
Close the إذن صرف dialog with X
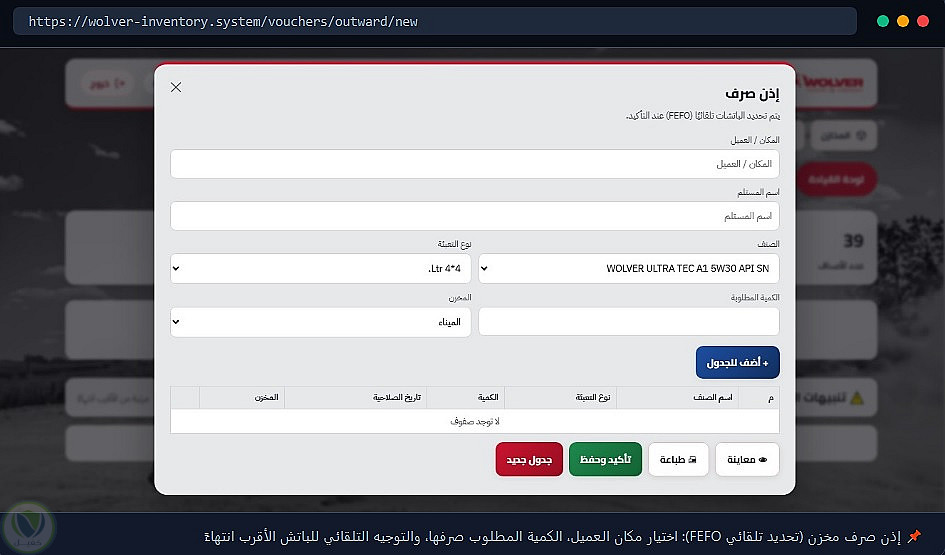click(176, 87)
